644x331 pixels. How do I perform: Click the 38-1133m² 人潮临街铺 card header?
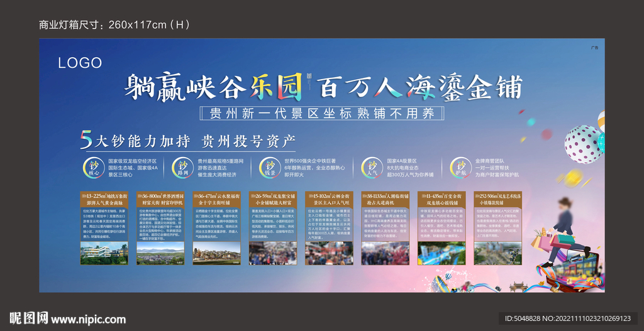[x=386, y=199]
